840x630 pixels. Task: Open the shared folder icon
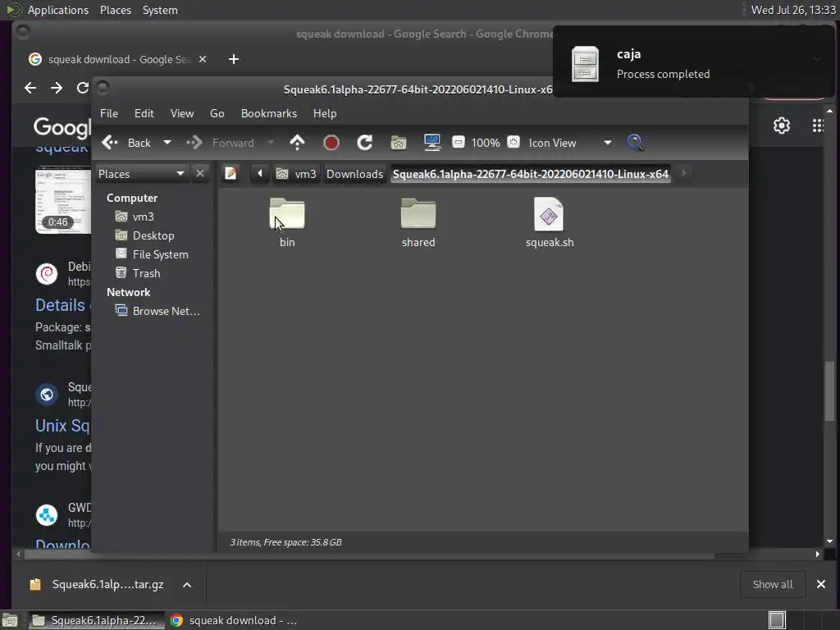click(418, 214)
